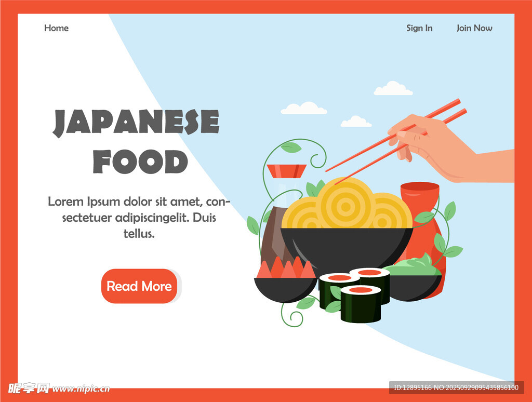Click the green leaf above soy bottle
The height and width of the screenshot is (402, 532).
pyautogui.click(x=291, y=148)
